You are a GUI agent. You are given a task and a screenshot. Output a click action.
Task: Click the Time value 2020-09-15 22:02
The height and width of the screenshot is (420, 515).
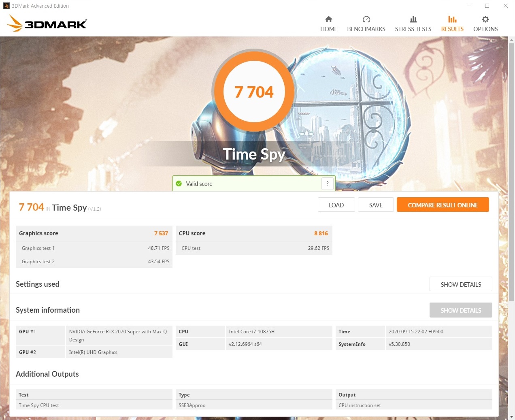[x=416, y=331]
